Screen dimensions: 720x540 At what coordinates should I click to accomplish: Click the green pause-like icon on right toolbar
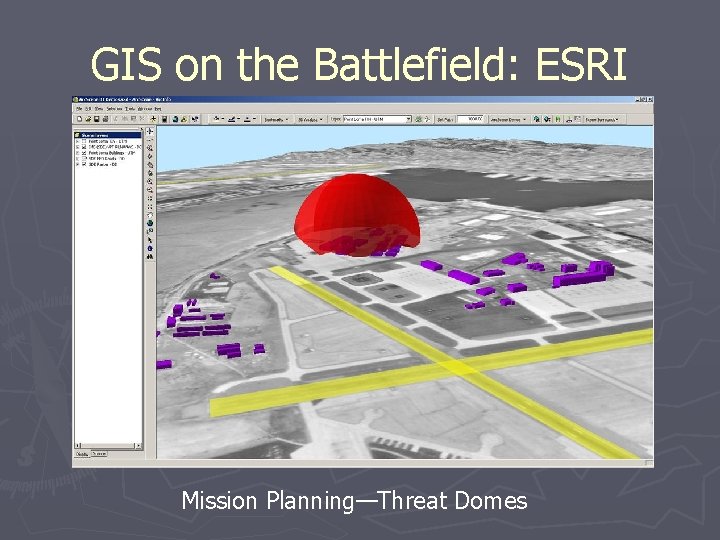click(558, 119)
